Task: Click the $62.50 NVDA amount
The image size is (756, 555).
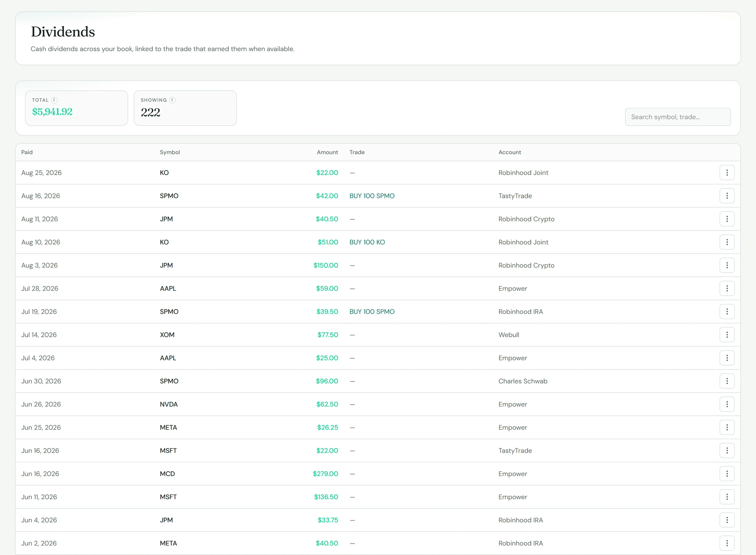Action: click(x=327, y=404)
